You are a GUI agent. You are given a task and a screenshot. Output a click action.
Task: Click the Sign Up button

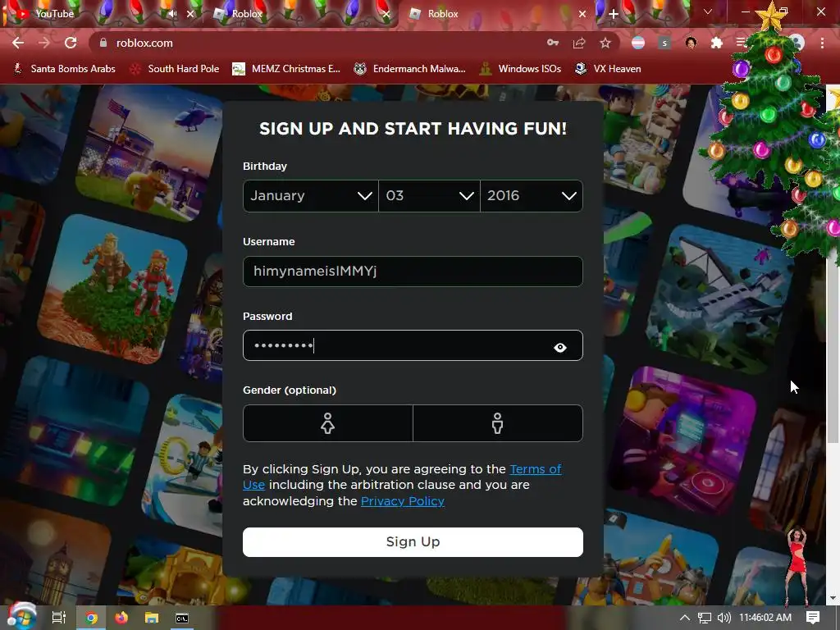[x=413, y=542]
